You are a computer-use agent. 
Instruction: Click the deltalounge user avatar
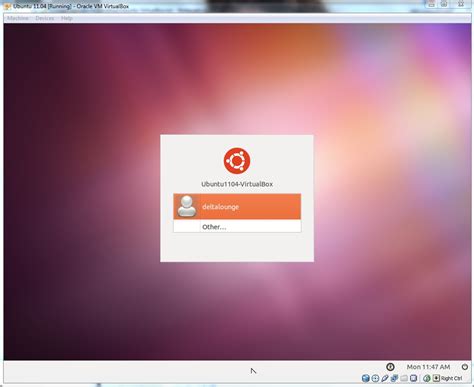tap(187, 206)
